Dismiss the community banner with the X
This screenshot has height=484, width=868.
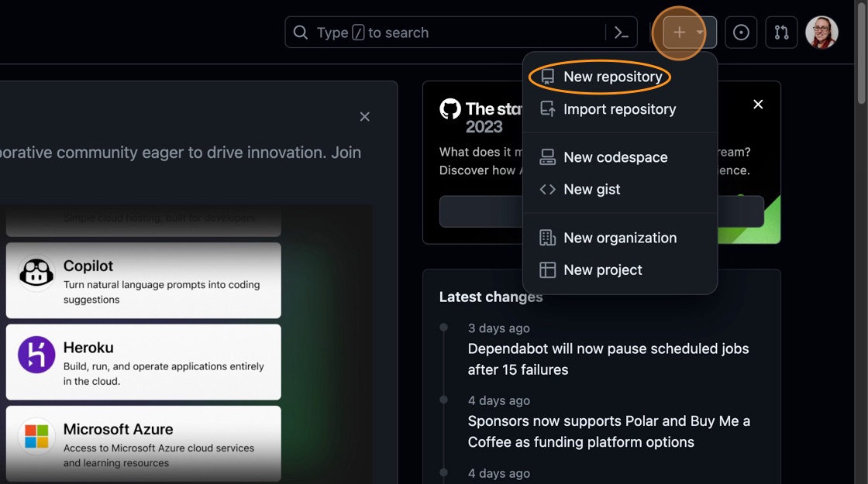tap(364, 116)
